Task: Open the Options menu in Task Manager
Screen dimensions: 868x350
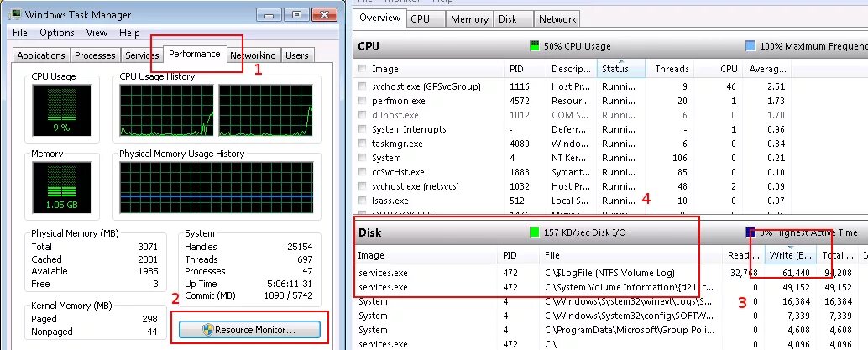Action: point(57,33)
